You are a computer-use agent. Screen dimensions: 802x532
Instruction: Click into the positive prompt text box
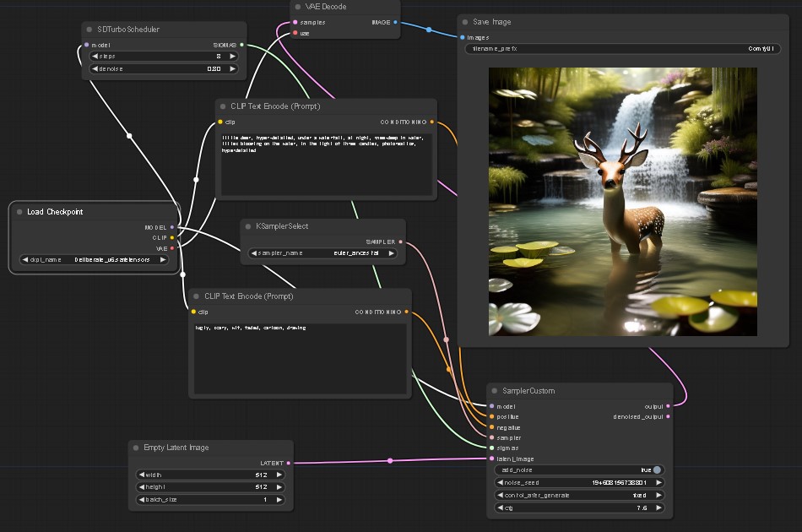(326, 165)
